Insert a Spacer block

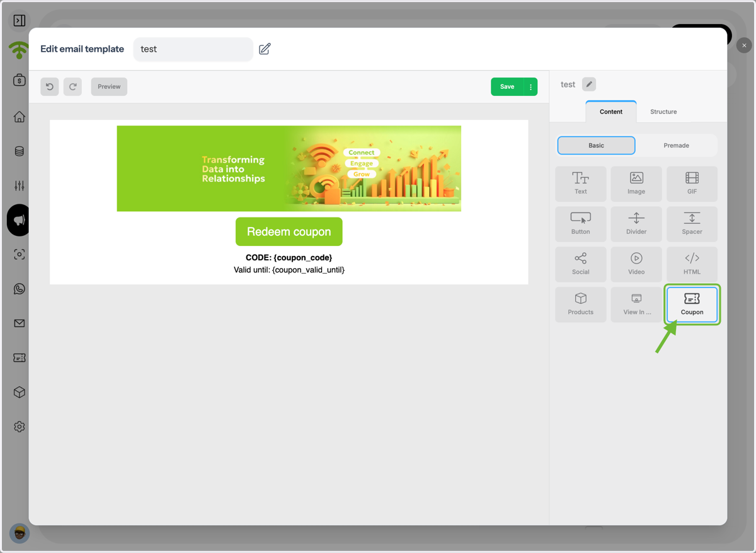(x=692, y=224)
